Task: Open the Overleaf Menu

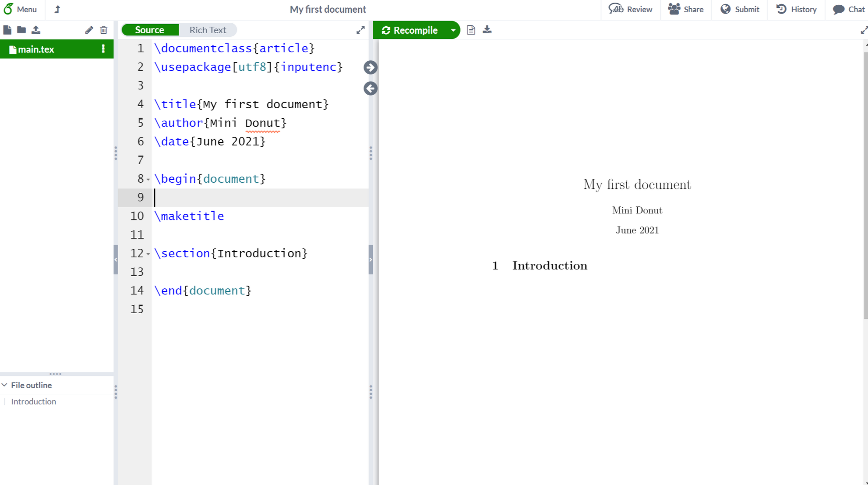Action: coord(20,9)
